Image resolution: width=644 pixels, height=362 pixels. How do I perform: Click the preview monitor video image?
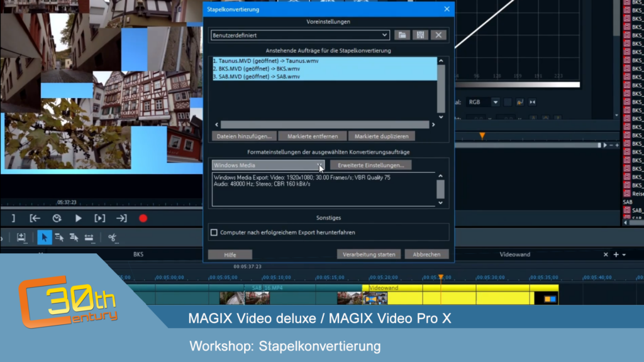(101, 86)
